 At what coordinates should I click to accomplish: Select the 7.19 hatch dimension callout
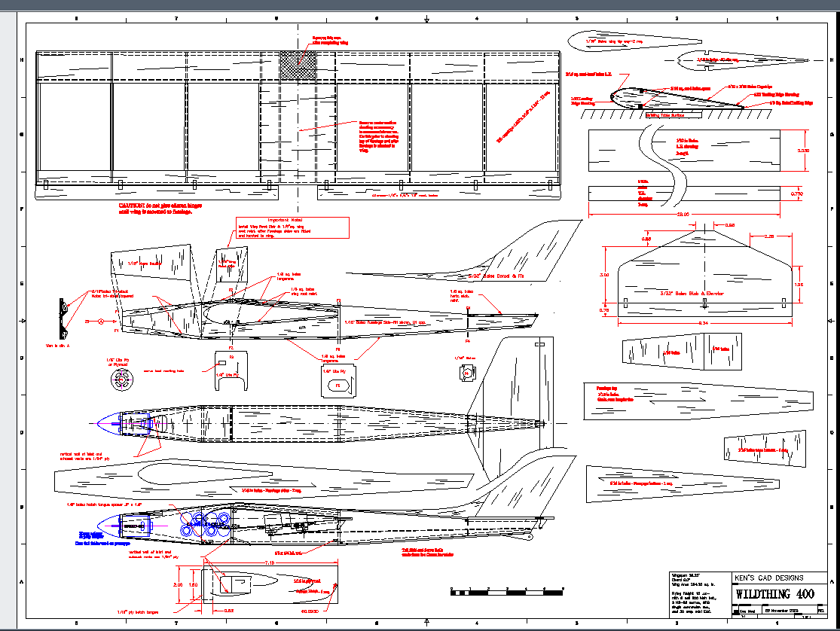pyautogui.click(x=270, y=562)
